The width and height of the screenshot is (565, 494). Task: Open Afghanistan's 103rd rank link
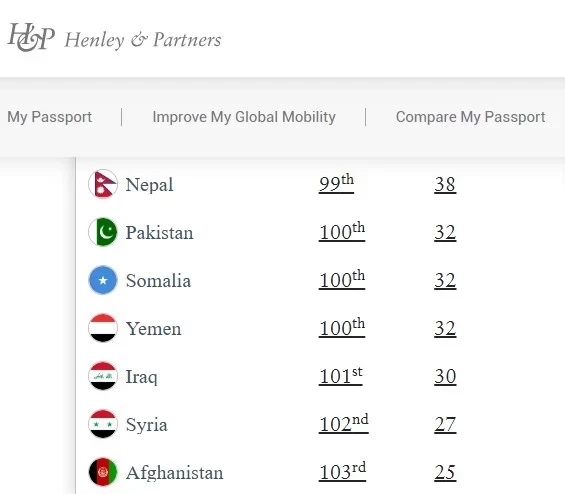pyautogui.click(x=342, y=472)
